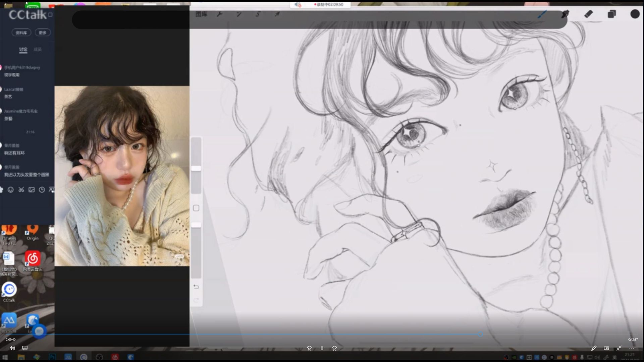Screen dimensions: 644x362
Task: Open the subtitles and captions menu
Action: pyautogui.click(x=25, y=348)
